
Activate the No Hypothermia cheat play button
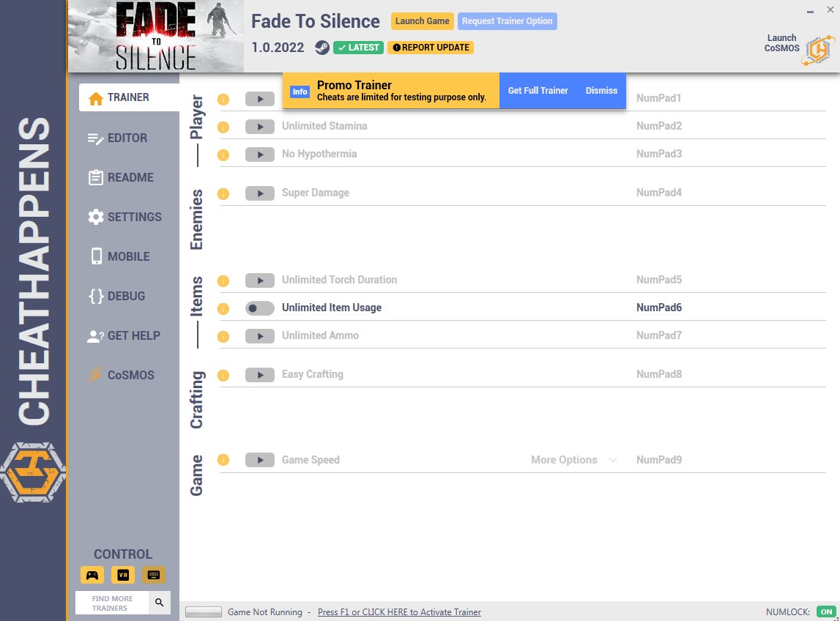coord(260,155)
